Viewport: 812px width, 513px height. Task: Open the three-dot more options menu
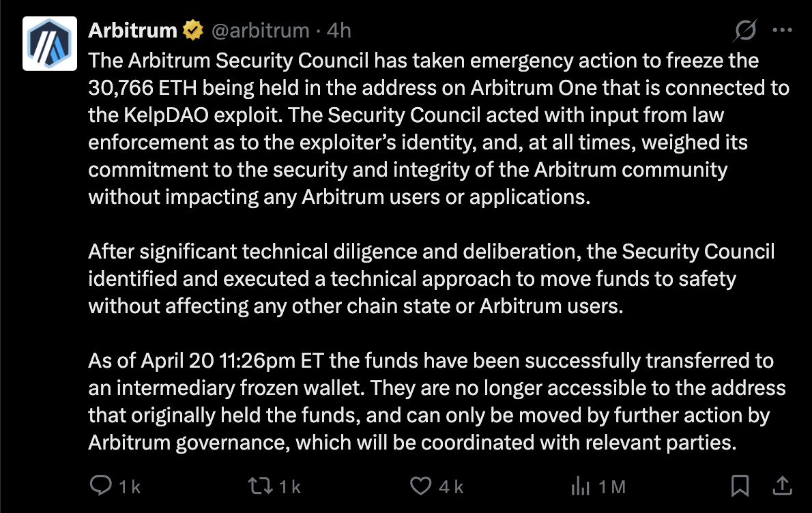point(782,30)
